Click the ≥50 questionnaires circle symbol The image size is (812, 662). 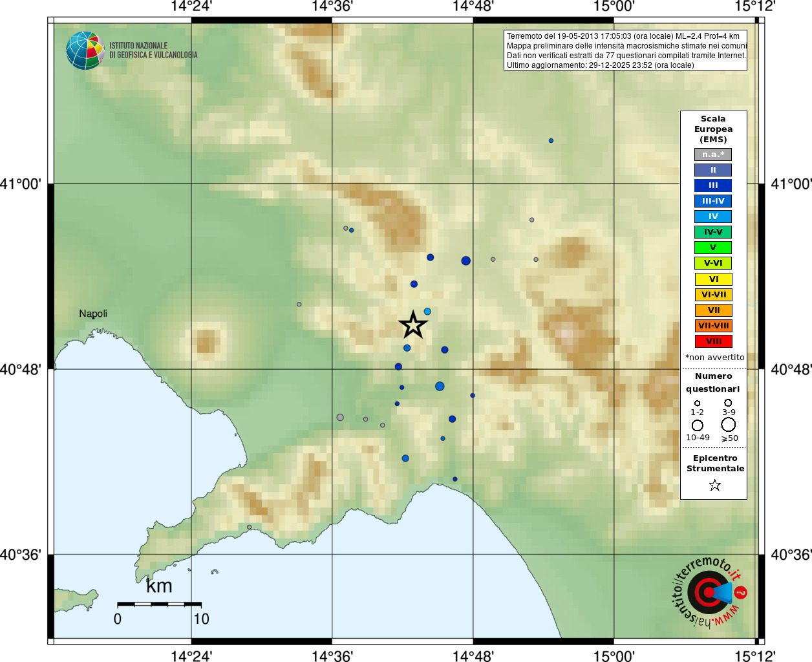(729, 425)
